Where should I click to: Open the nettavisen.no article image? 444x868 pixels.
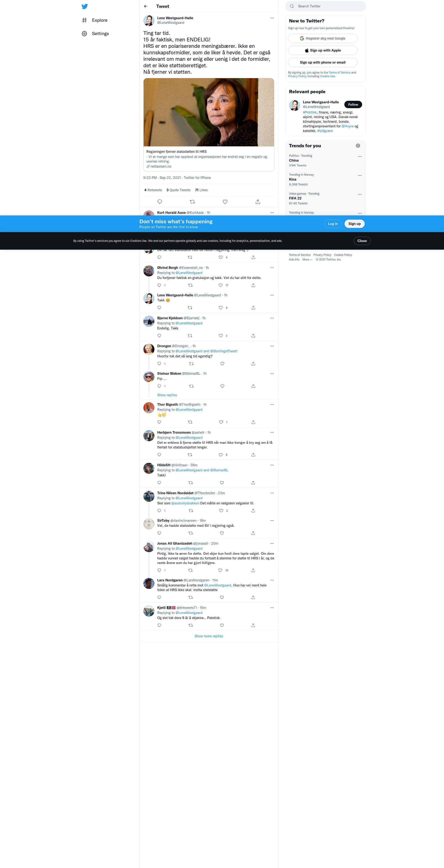pos(209,112)
